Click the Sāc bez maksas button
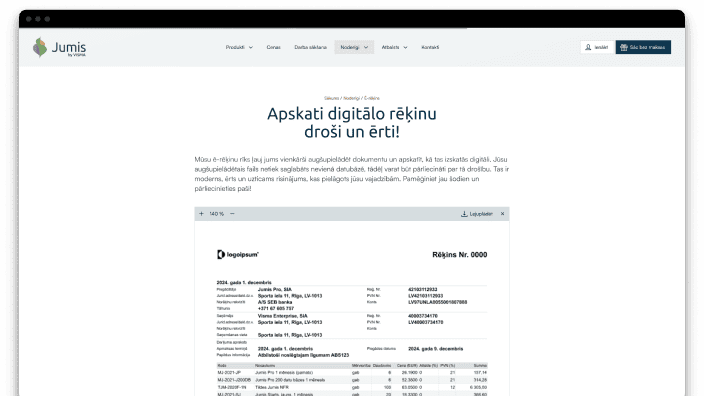This screenshot has width=704, height=396. pos(643,47)
